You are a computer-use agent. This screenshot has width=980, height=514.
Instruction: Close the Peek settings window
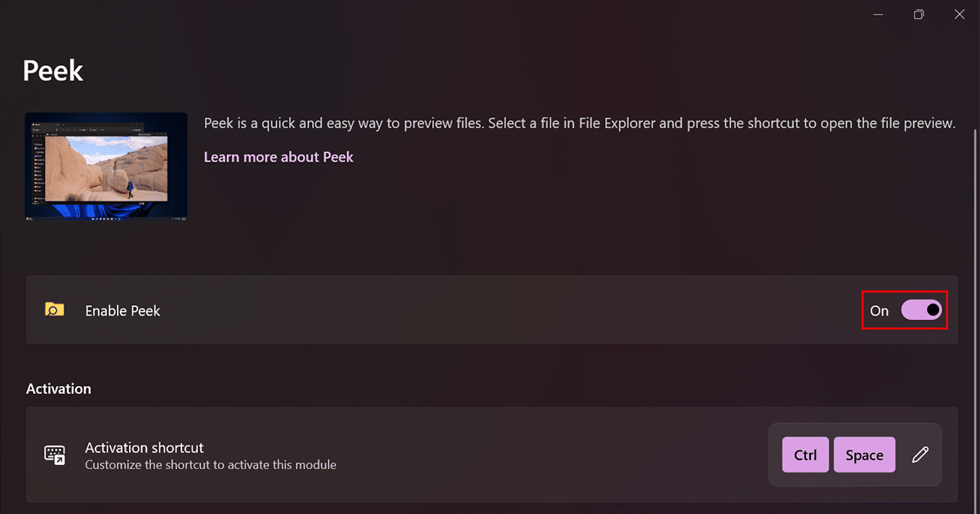coord(960,15)
